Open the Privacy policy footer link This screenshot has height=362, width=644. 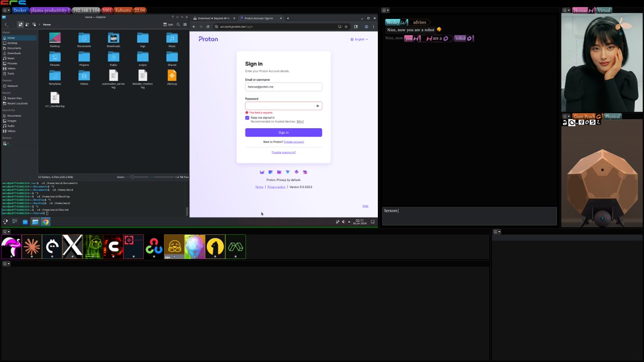coord(276,187)
